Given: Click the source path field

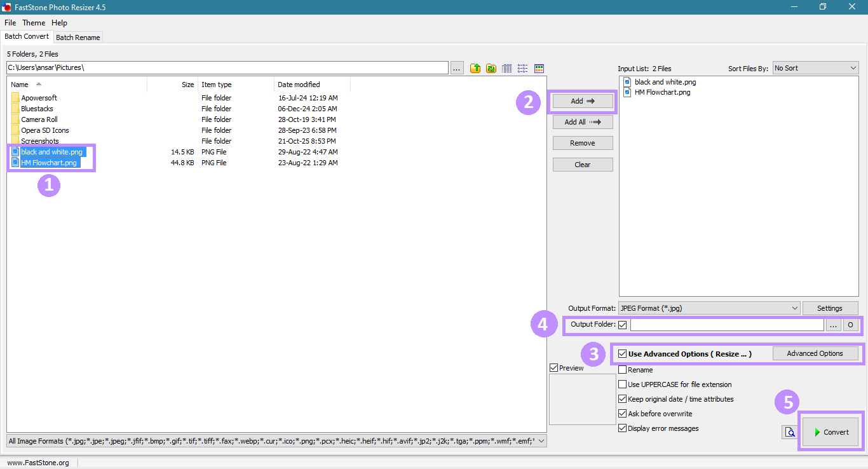Looking at the screenshot, I should pos(227,67).
